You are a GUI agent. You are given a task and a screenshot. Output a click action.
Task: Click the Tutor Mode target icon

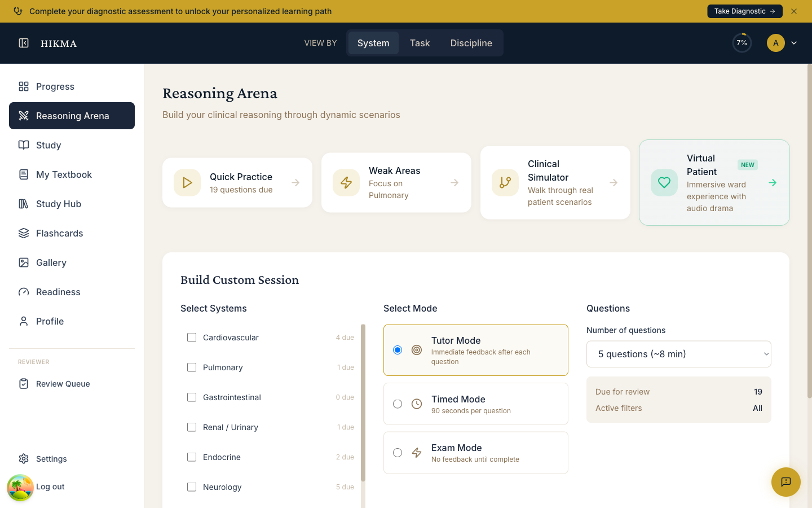click(x=417, y=350)
